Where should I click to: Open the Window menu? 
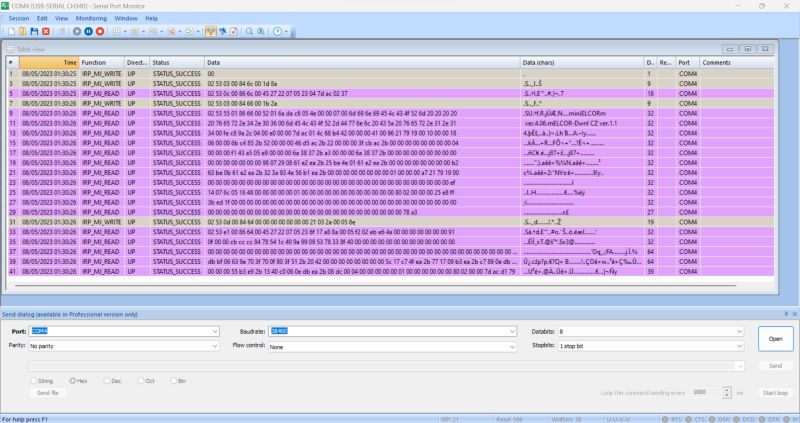126,18
